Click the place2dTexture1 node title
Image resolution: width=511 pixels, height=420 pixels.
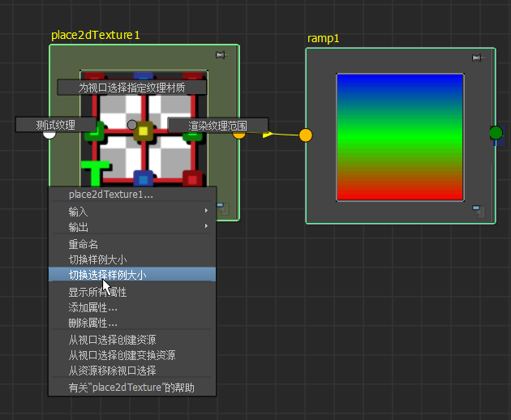click(x=96, y=35)
